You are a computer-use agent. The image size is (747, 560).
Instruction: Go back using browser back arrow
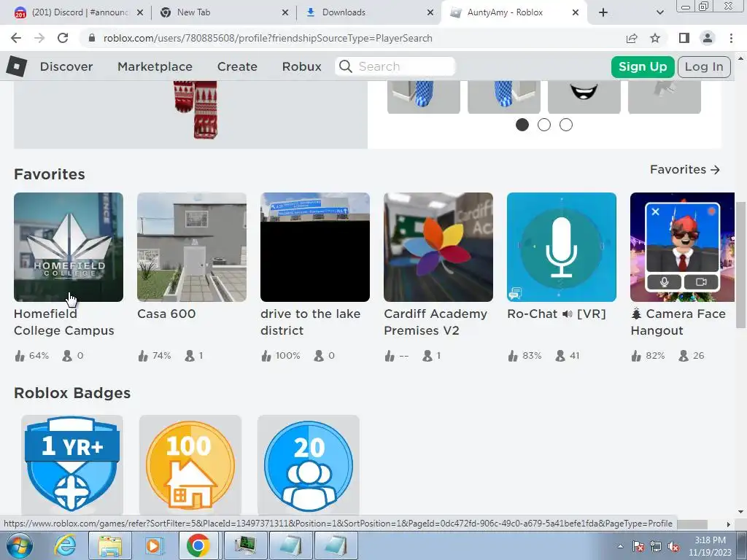point(16,38)
